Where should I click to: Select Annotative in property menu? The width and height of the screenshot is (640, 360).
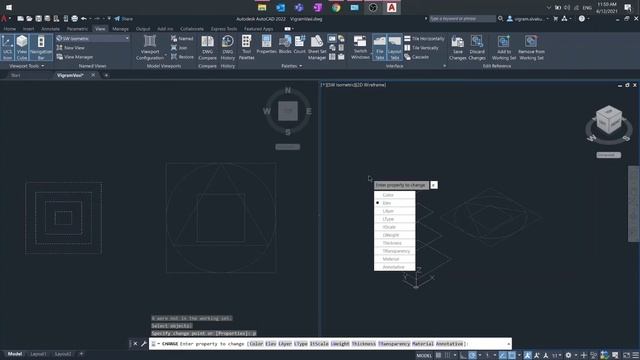(395, 267)
